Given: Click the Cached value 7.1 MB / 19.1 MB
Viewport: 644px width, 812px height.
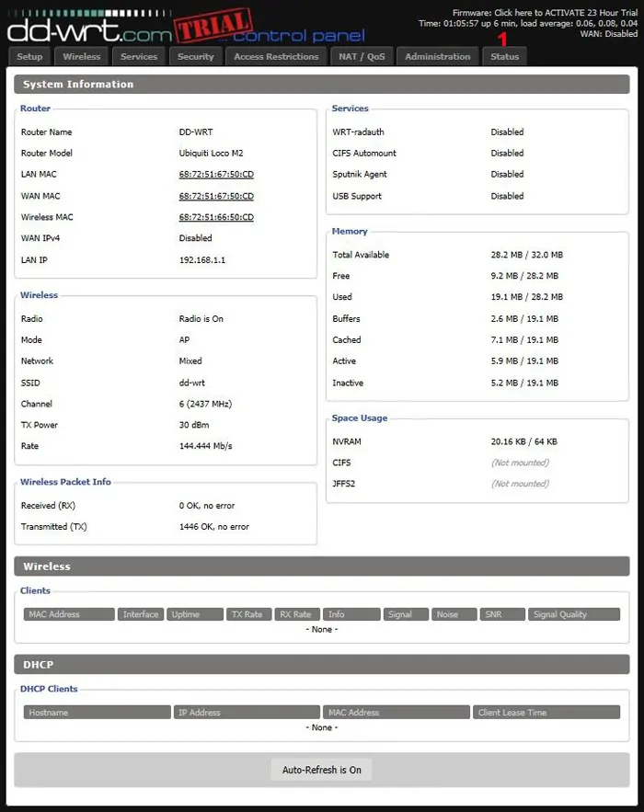Looking at the screenshot, I should click(524, 340).
